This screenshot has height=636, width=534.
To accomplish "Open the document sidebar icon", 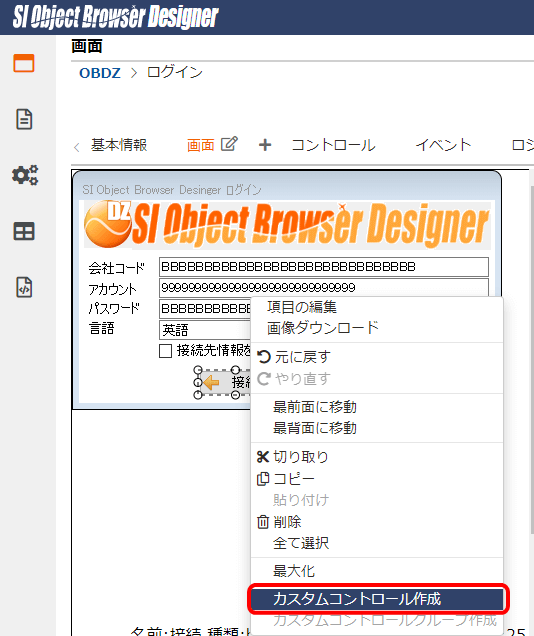I will (24, 119).
